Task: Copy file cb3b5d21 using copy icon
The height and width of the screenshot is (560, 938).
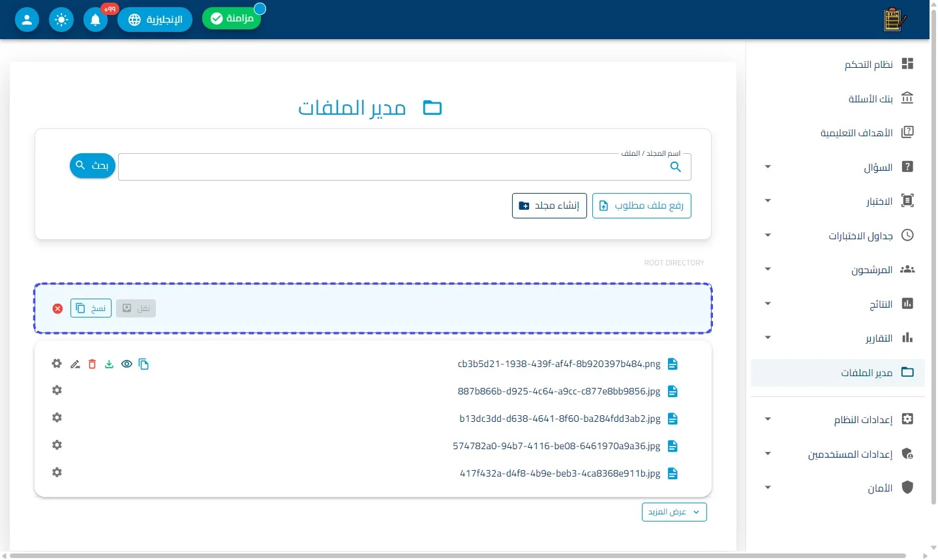Action: (144, 364)
